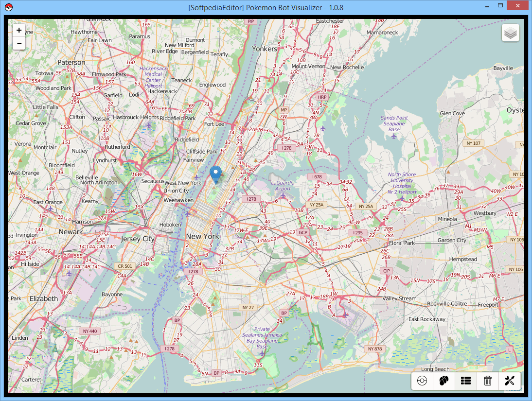The height and width of the screenshot is (401, 532).
Task: Click the 'Long Beach' map label
Action: coord(435,369)
